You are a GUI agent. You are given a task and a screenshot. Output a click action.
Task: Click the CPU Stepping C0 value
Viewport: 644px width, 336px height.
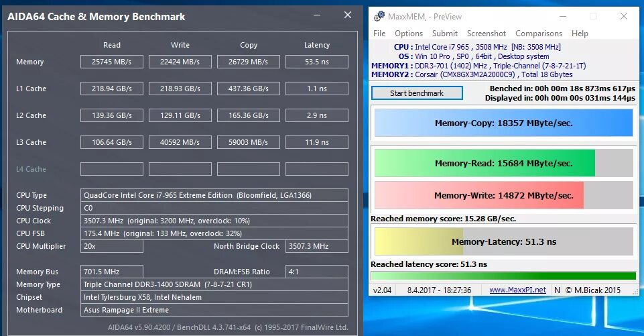click(214, 208)
